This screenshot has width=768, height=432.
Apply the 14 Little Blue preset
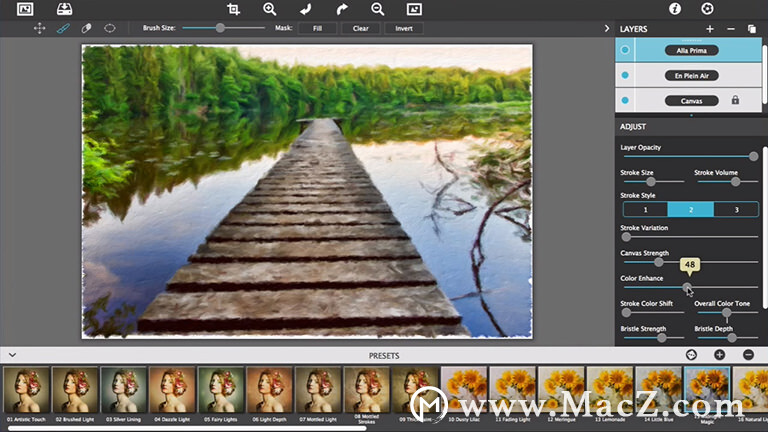click(x=658, y=390)
